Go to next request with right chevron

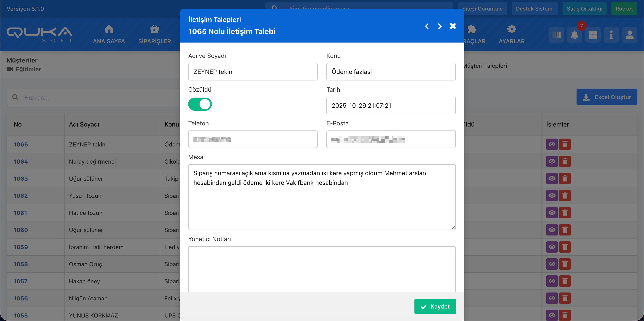439,26
